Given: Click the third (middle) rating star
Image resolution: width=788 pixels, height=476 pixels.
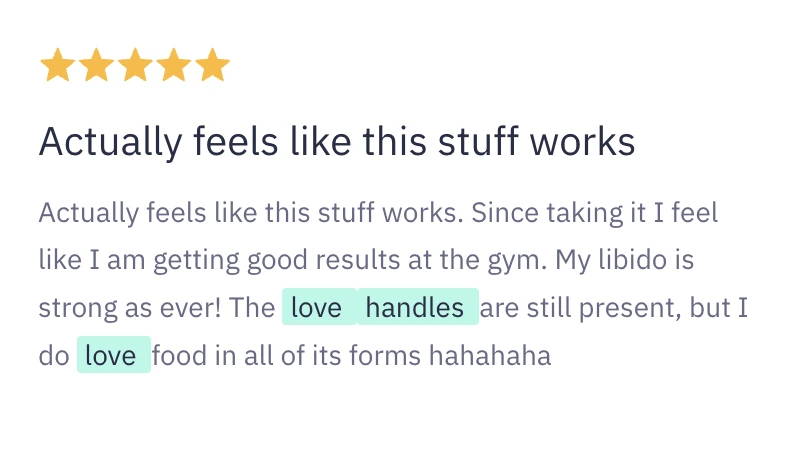Looking at the screenshot, I should coord(135,67).
